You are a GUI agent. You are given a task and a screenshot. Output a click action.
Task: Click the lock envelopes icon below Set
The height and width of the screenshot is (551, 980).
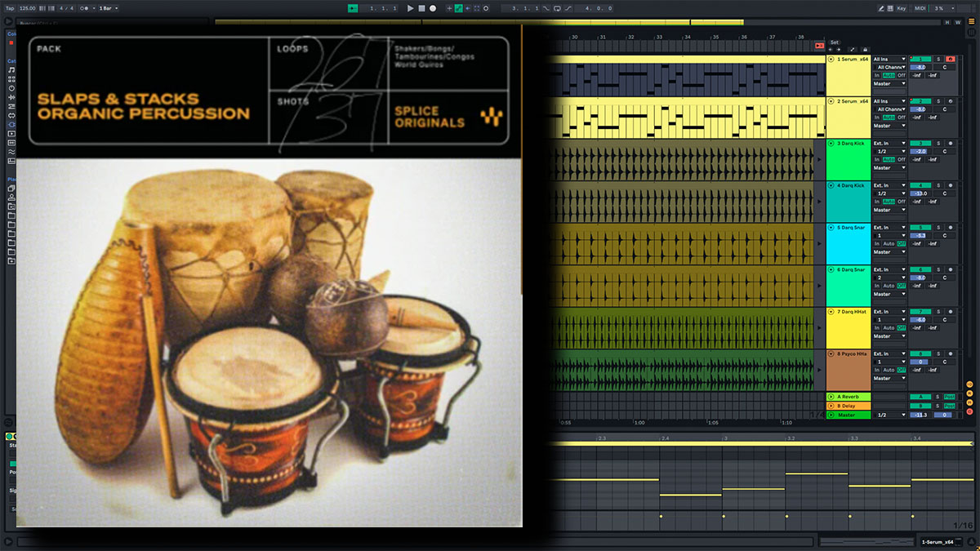click(x=865, y=50)
